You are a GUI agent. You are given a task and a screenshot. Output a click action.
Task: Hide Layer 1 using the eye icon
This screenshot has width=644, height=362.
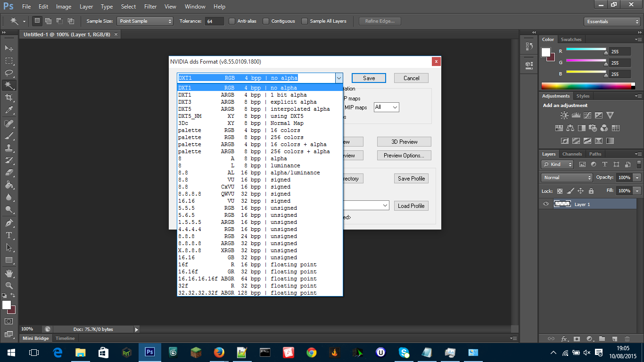546,204
